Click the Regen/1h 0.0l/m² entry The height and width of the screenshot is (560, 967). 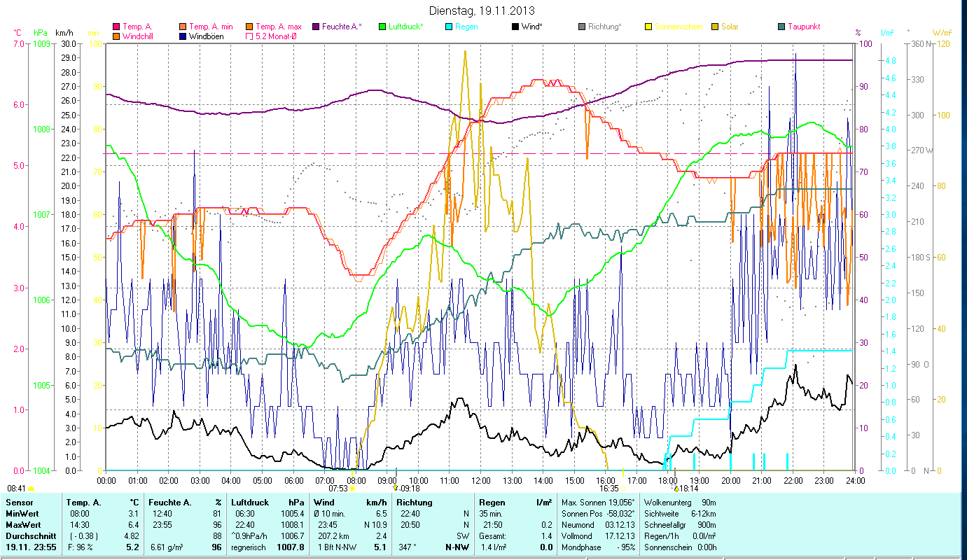coord(680,536)
